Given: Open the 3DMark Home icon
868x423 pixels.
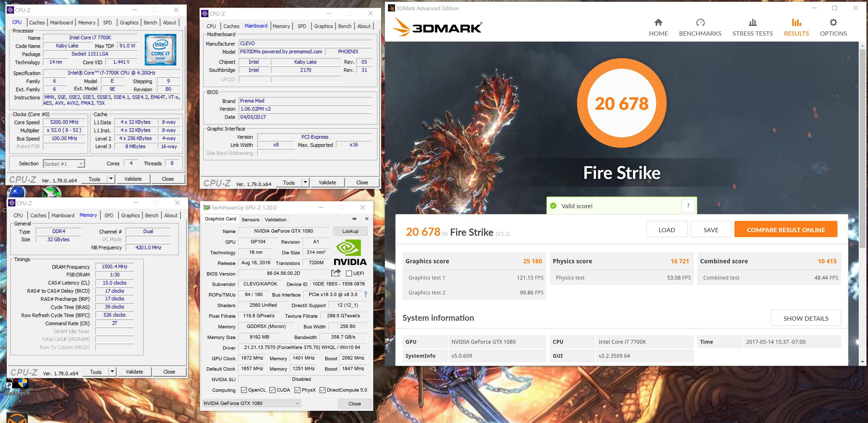Looking at the screenshot, I should [658, 23].
